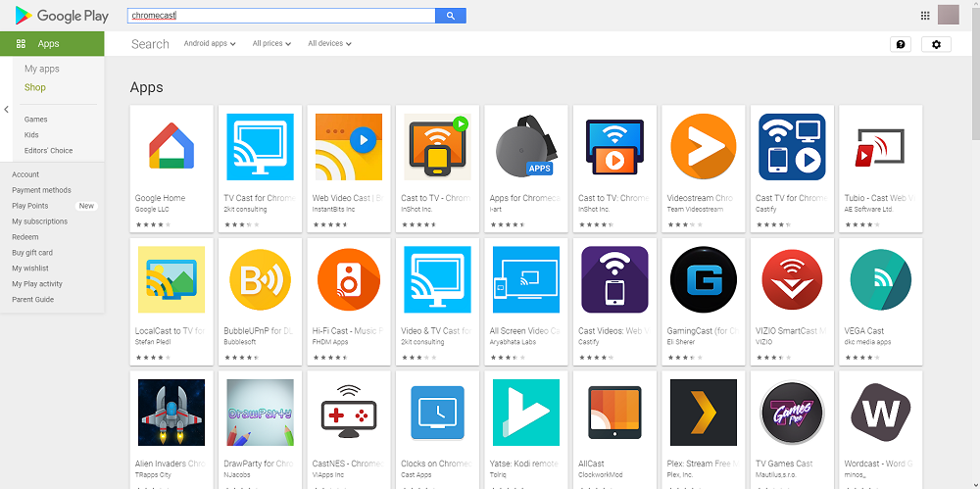
Task: Open My Play activity link
Action: pyautogui.click(x=37, y=284)
